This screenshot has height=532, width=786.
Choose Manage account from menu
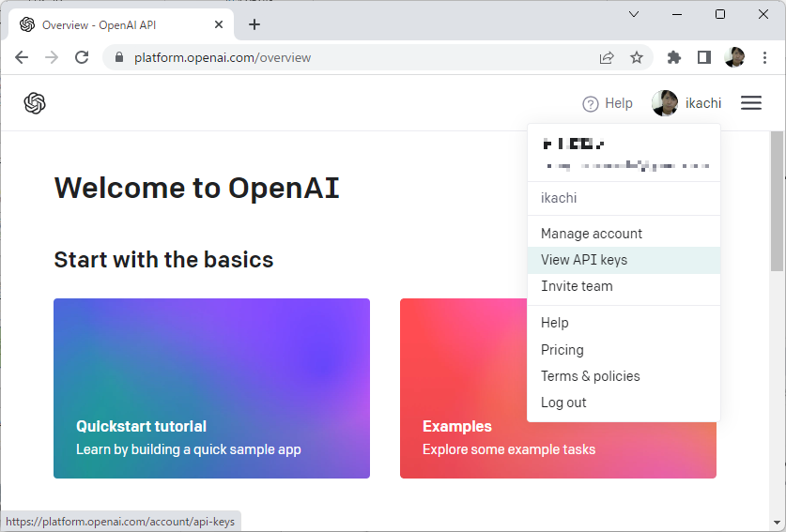point(592,234)
